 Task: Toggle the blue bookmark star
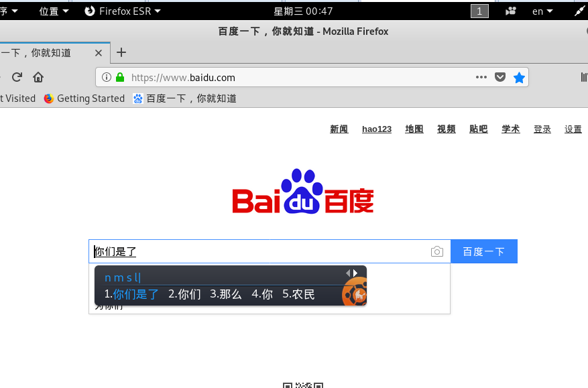point(519,78)
